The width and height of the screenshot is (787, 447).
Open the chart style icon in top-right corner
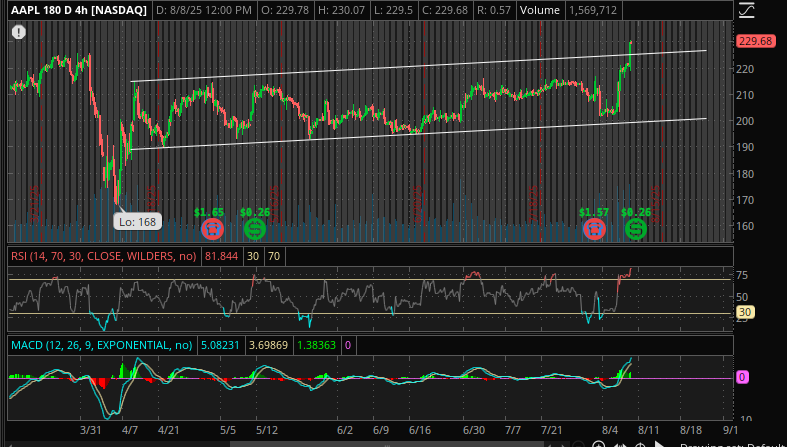pyautogui.click(x=746, y=11)
